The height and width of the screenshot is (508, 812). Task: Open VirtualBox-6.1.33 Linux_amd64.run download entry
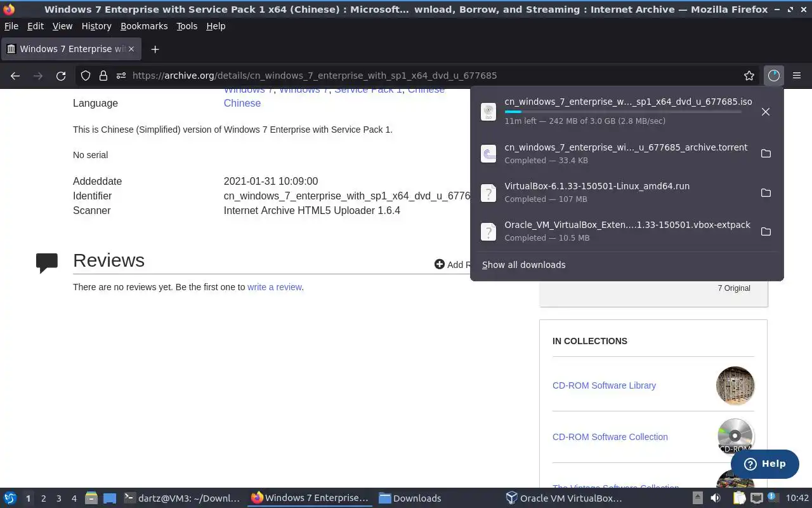(614, 192)
